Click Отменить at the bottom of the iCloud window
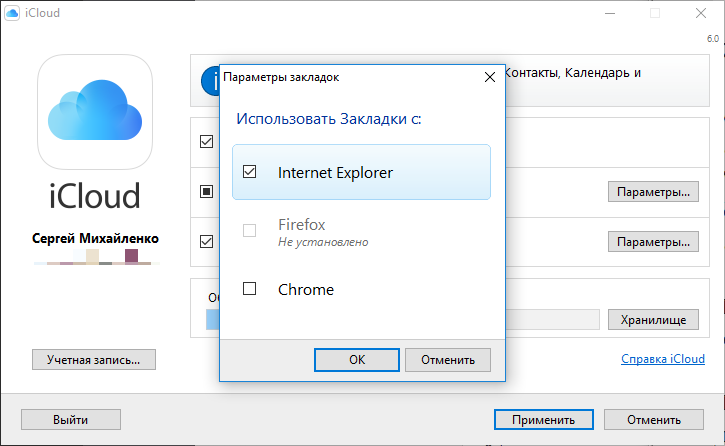 (x=654, y=420)
